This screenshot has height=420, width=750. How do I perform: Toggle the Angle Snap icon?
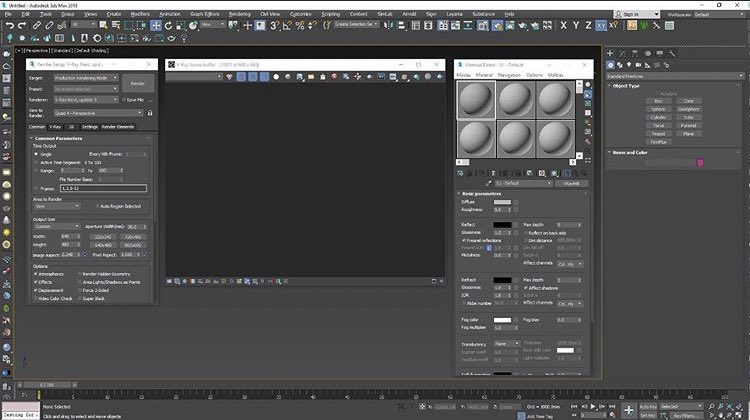(287, 25)
